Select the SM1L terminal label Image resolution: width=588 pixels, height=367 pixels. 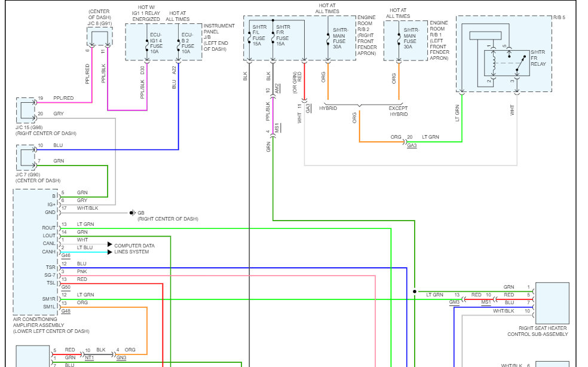(49, 307)
